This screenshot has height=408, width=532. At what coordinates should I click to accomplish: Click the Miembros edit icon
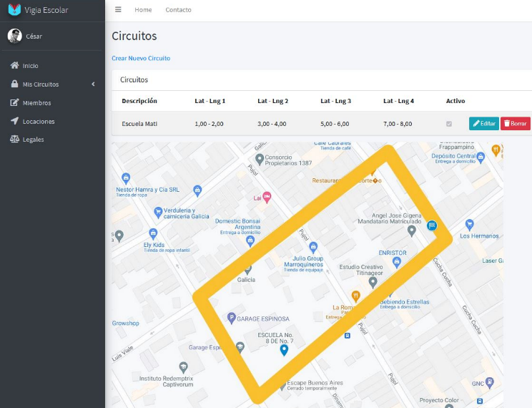click(14, 103)
